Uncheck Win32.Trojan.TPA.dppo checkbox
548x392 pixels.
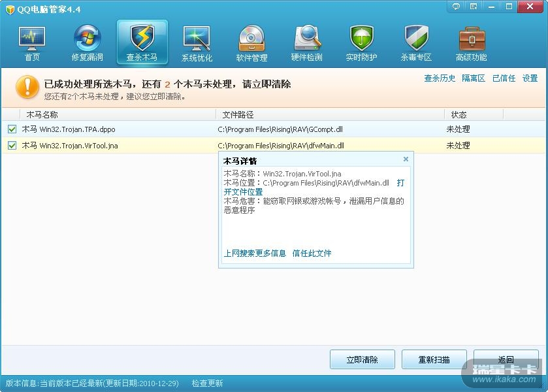[12, 129]
